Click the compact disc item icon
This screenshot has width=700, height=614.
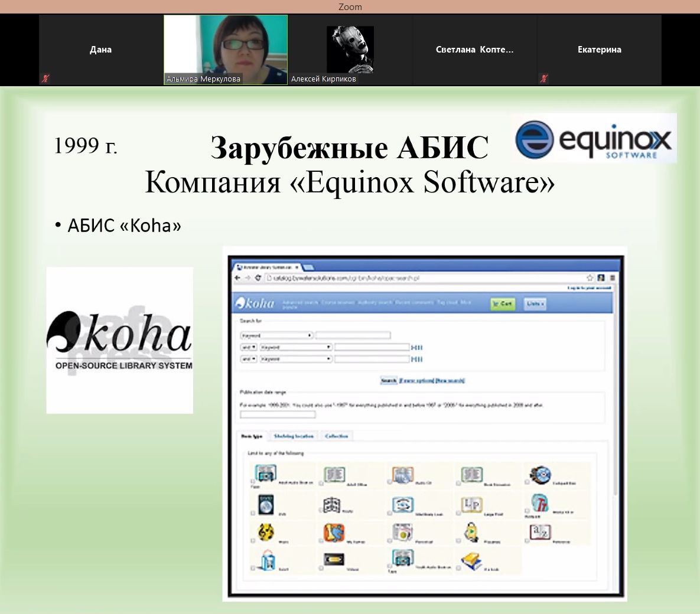(x=540, y=475)
